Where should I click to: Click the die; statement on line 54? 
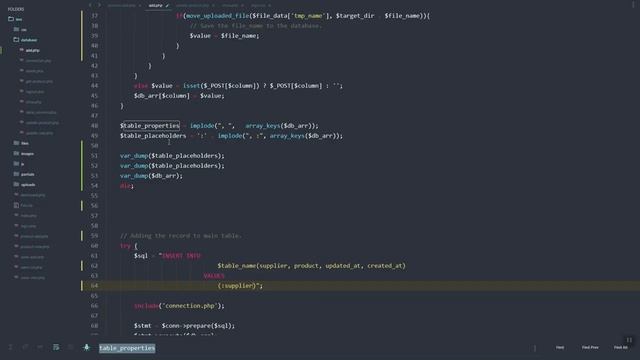pos(127,186)
